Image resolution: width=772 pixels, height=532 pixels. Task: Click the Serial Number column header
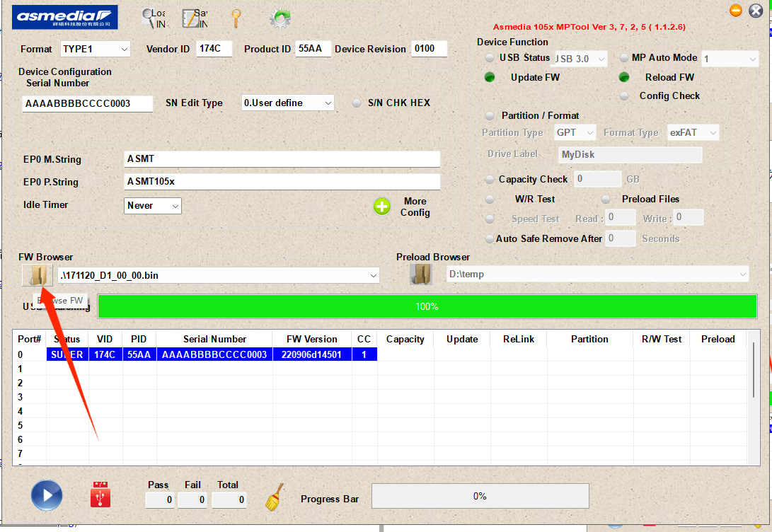(214, 339)
